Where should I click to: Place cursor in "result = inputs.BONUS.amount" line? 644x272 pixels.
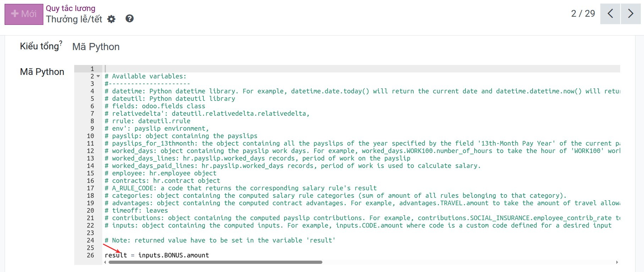point(157,255)
